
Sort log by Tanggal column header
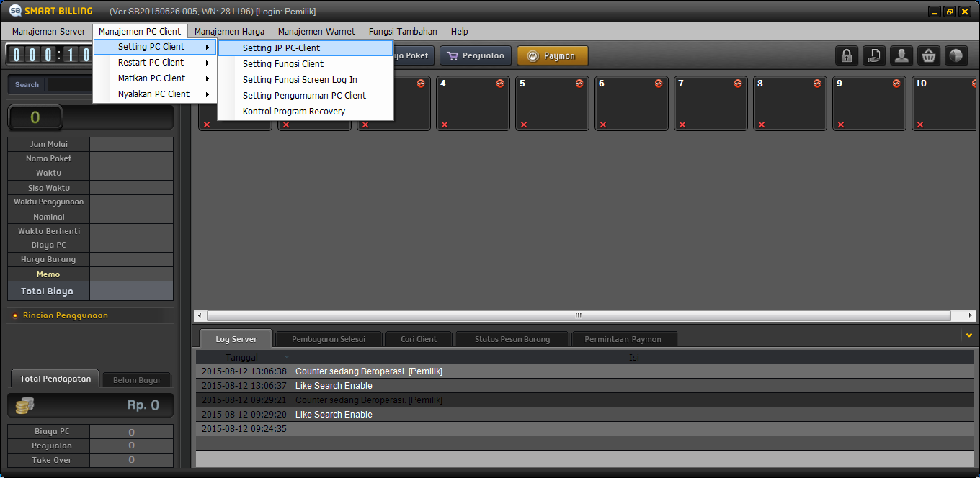click(x=244, y=357)
